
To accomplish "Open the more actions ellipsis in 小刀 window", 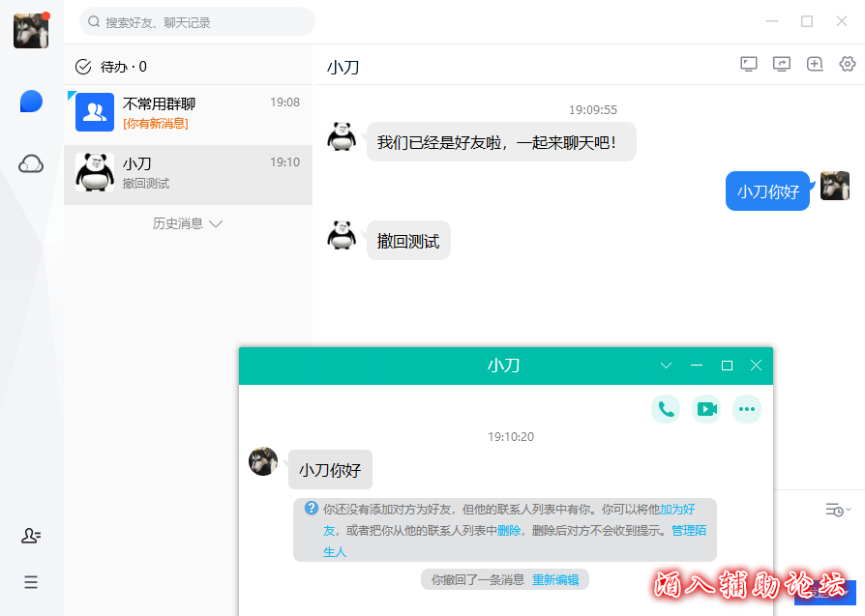I will 746,408.
